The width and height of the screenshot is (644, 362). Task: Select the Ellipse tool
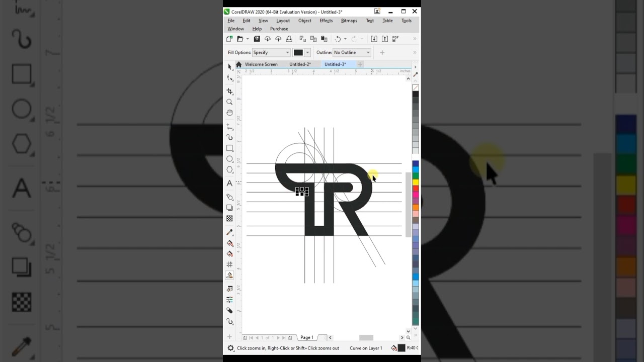click(229, 159)
